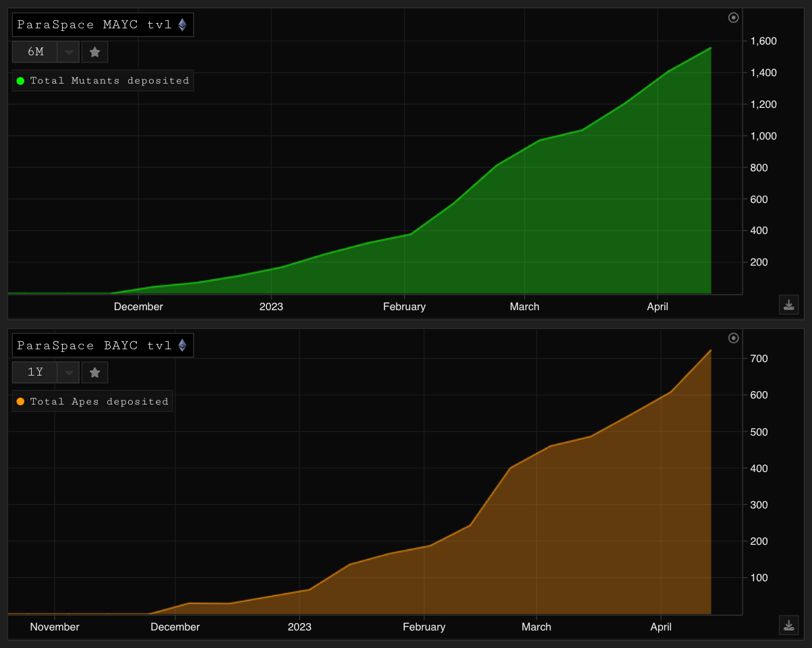Click 2023 label on MAYC chart axis
The height and width of the screenshot is (648, 812).
click(x=271, y=307)
